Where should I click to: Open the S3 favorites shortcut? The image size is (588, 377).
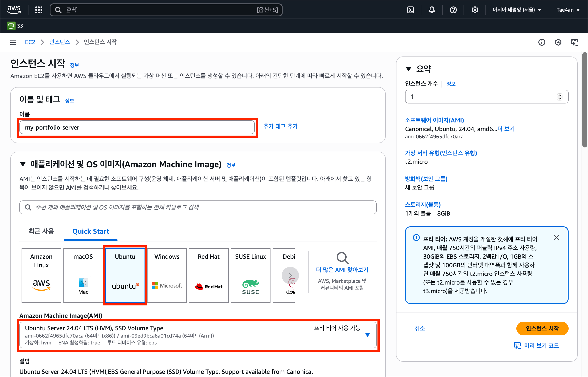(x=15, y=26)
